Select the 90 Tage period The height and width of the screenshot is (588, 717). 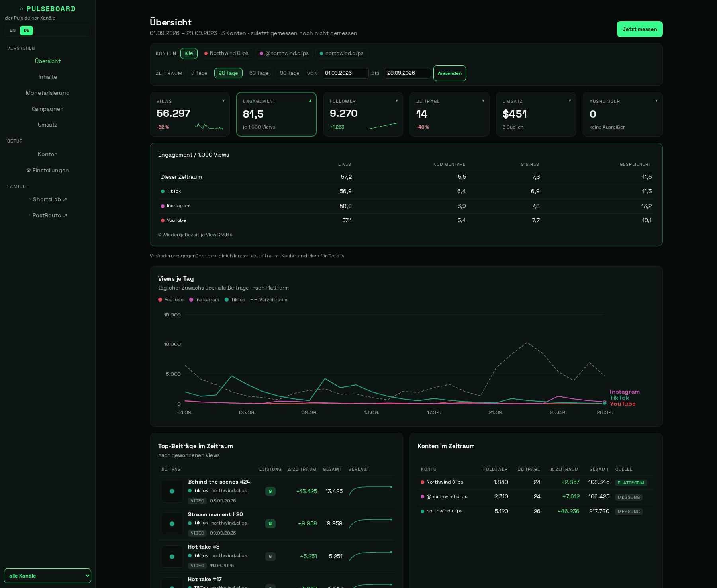tap(290, 73)
